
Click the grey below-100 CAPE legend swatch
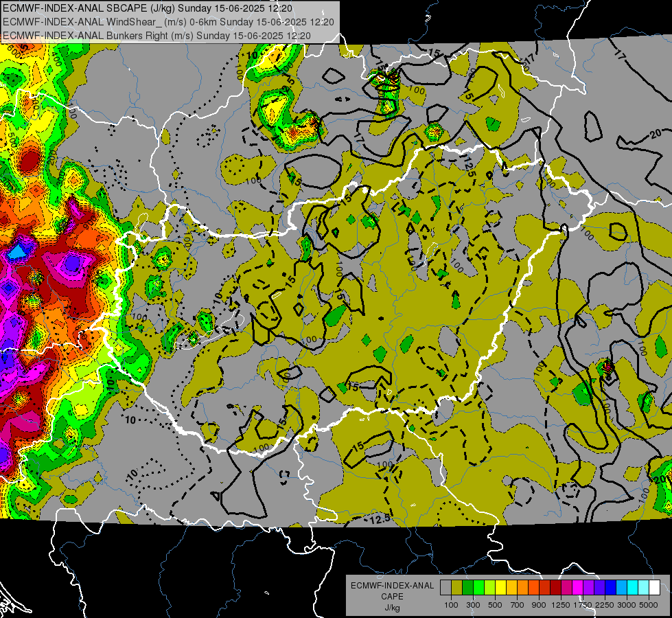445,588
